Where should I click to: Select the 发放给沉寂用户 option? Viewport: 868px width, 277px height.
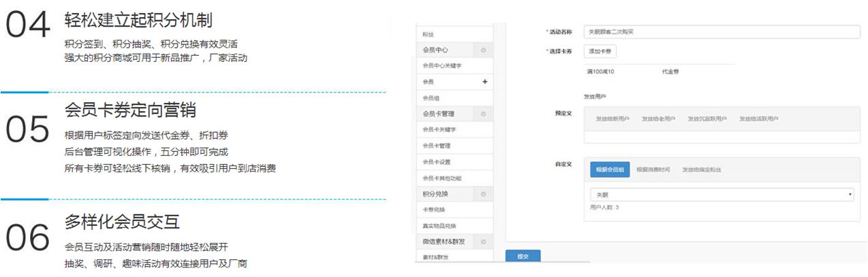pyautogui.click(x=707, y=119)
